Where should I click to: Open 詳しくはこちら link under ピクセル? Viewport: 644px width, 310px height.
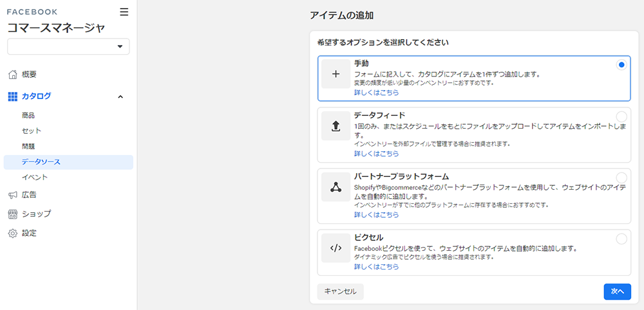376,266
